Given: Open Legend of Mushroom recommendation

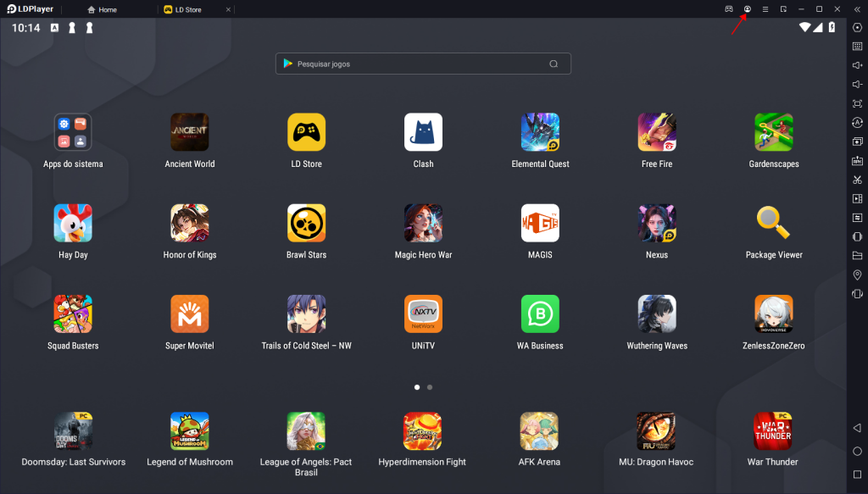Looking at the screenshot, I should [x=189, y=431].
